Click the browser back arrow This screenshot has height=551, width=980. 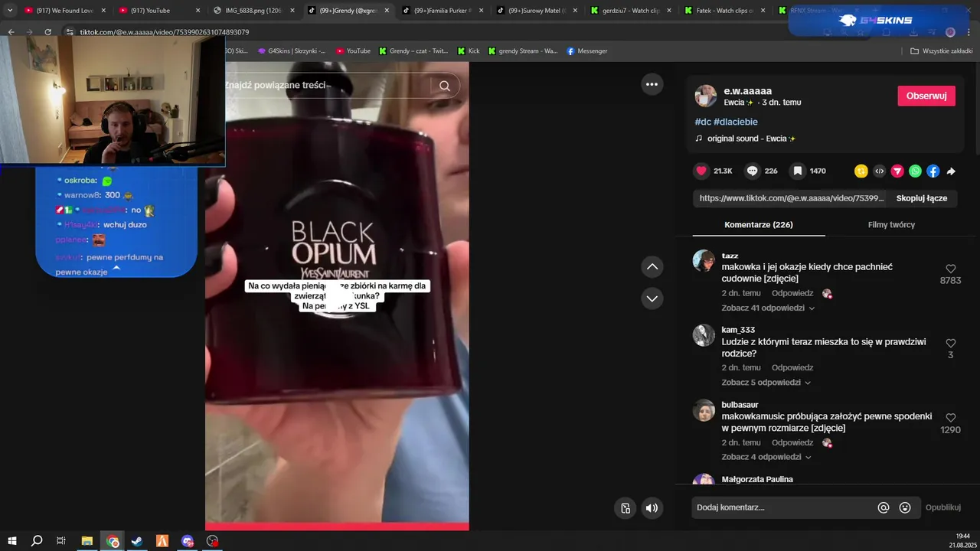(11, 32)
